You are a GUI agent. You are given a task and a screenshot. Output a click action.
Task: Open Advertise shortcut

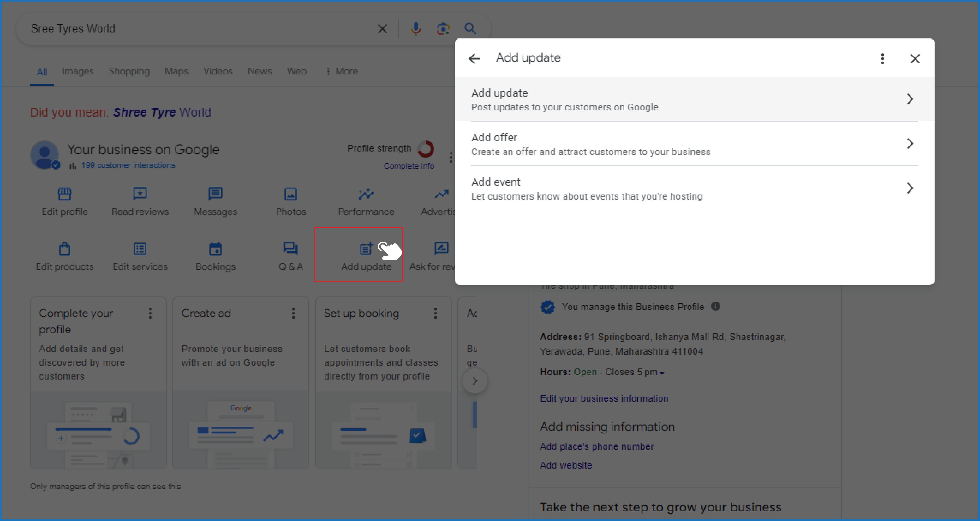point(438,202)
